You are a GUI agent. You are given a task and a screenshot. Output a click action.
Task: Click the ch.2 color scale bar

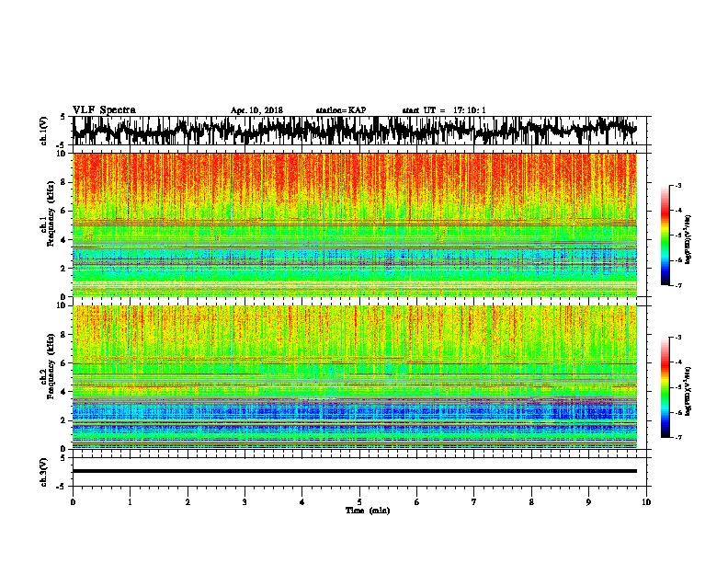[x=665, y=387]
